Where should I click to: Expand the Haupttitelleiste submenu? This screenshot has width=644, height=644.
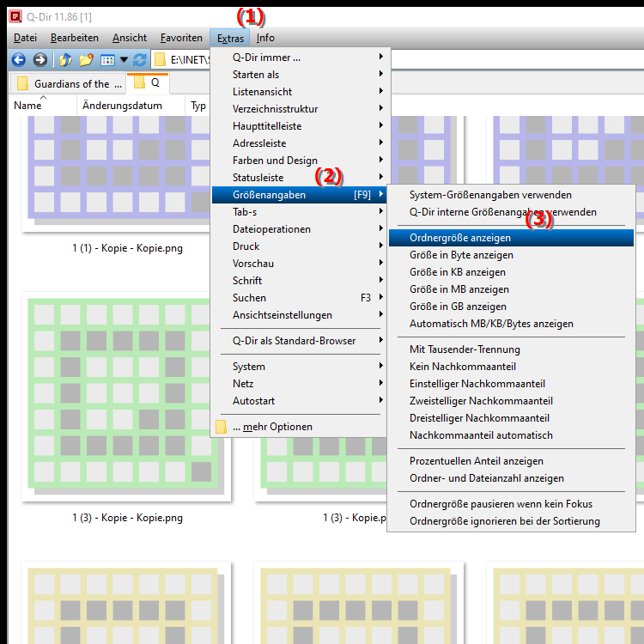pos(299,126)
